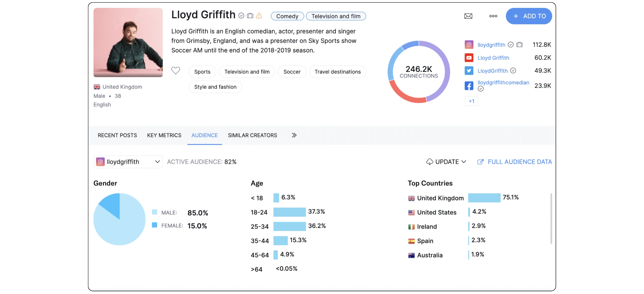644x294 pixels.
Task: Click the ADD TO button
Action: (x=529, y=16)
